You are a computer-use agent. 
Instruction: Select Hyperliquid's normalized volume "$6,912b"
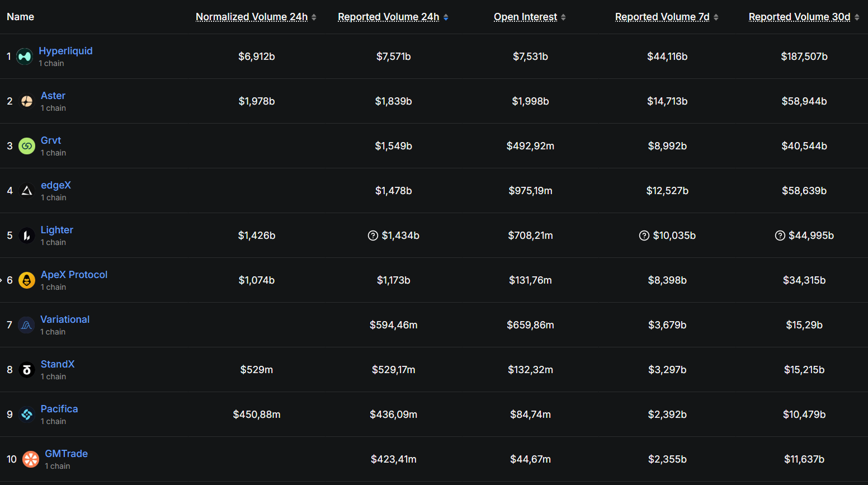257,56
